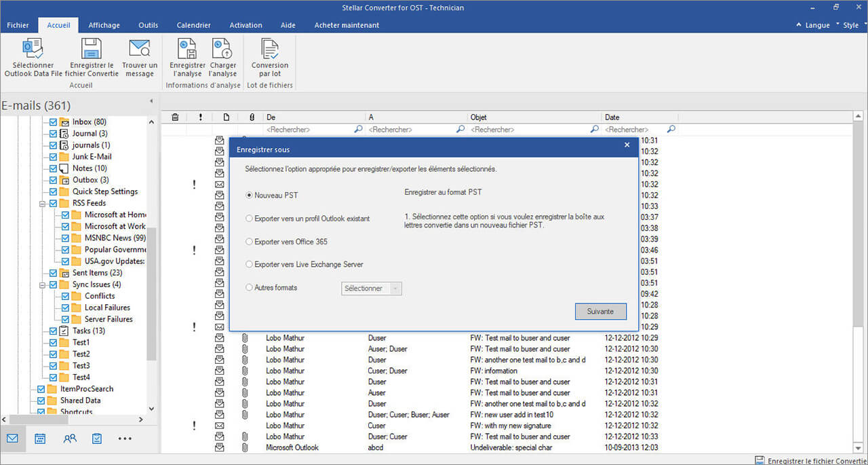This screenshot has height=465, width=868.
Task: Uncheck the Journal (3) folder checkbox
Action: [54, 134]
